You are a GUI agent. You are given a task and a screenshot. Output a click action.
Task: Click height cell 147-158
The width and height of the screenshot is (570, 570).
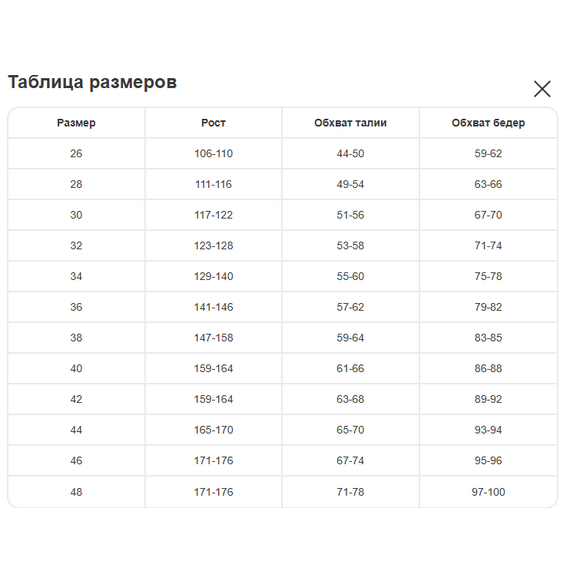[213, 338]
